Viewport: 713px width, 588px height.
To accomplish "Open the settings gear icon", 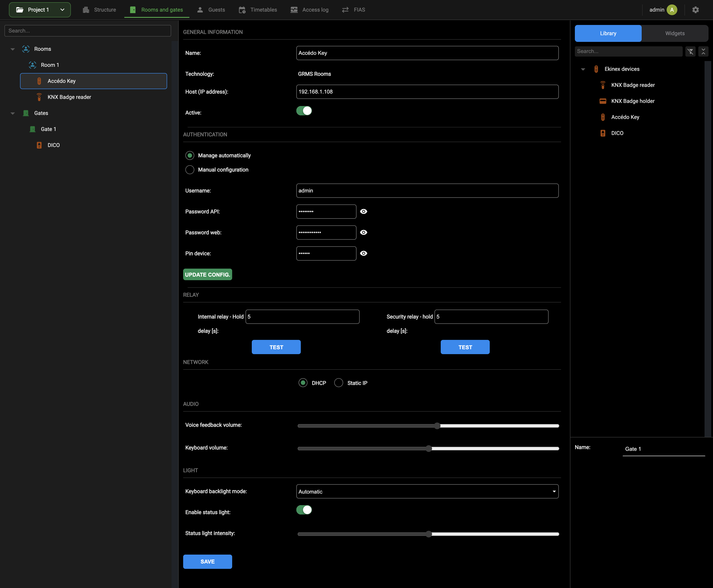I will [x=695, y=10].
